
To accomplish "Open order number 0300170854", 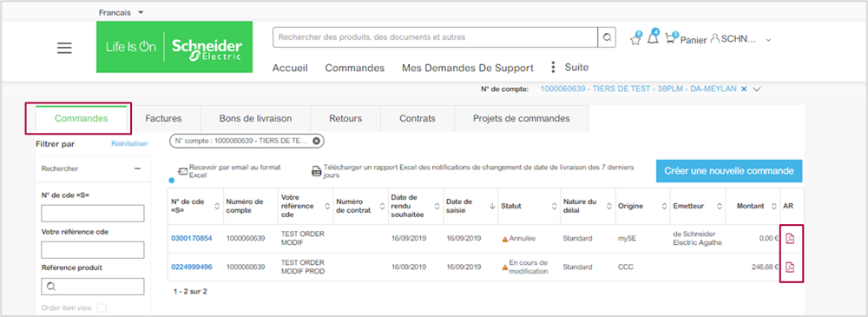I will pyautogui.click(x=192, y=239).
